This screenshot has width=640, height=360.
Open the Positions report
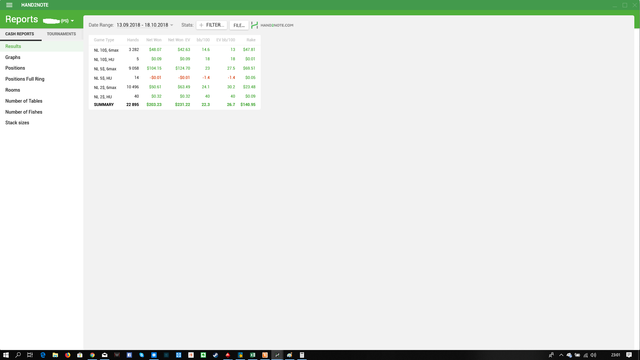coord(42,68)
